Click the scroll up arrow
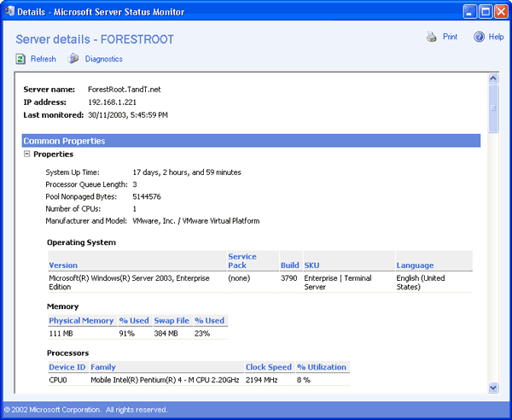 point(493,78)
